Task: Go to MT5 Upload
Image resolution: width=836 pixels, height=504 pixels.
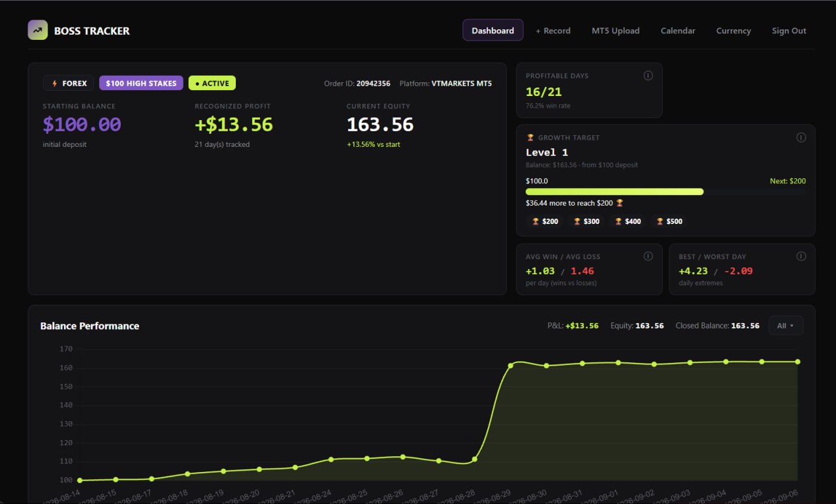Action: [615, 31]
